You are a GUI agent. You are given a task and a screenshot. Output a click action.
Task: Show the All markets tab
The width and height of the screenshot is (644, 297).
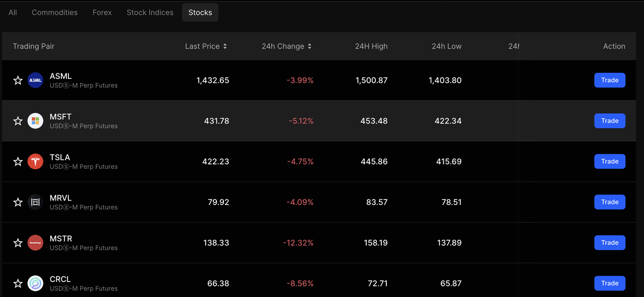[13, 13]
